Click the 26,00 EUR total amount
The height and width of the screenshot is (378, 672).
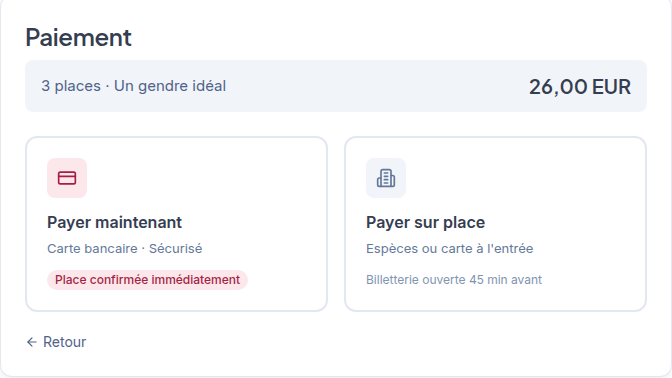click(x=579, y=87)
